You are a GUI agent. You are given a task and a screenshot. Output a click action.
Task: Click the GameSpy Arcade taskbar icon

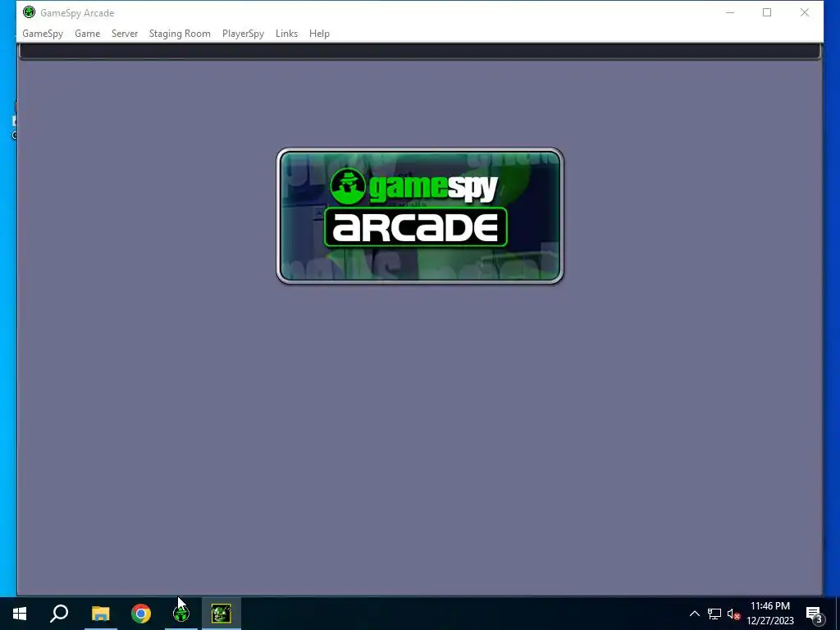tap(181, 614)
